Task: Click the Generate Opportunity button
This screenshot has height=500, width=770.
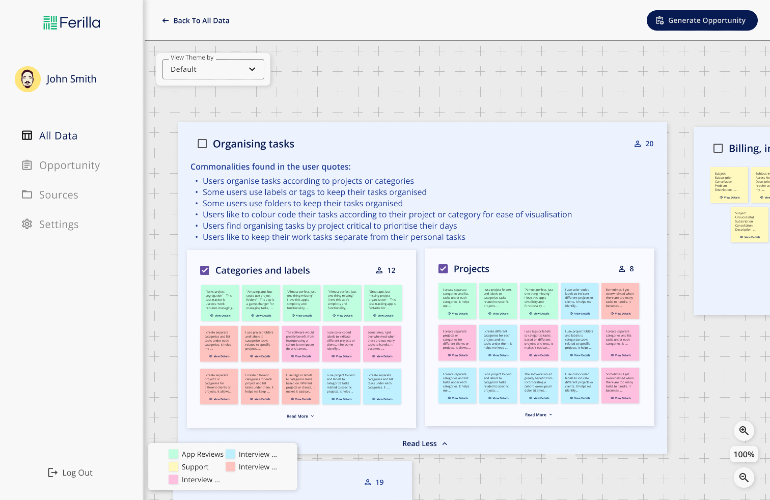Action: coord(702,21)
